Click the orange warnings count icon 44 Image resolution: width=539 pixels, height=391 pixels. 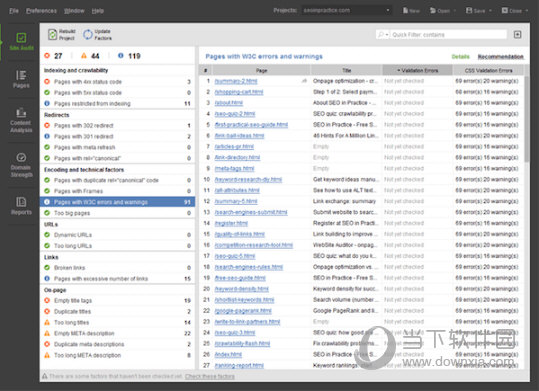tap(84, 56)
